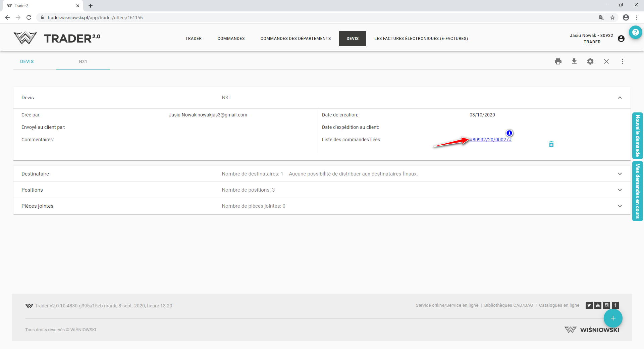Delete linked order with the trash icon
Image resolution: width=644 pixels, height=349 pixels.
coord(551,144)
